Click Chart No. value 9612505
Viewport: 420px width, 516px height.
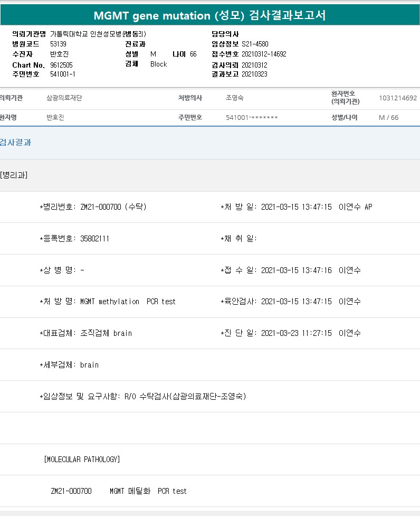(61, 64)
